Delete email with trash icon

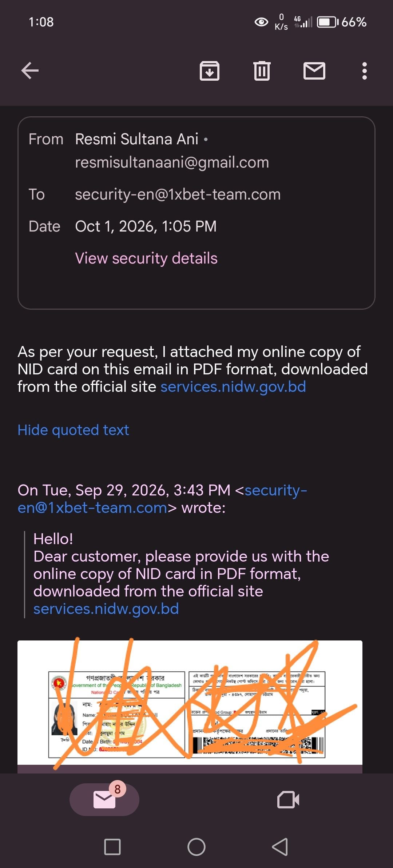click(x=262, y=71)
